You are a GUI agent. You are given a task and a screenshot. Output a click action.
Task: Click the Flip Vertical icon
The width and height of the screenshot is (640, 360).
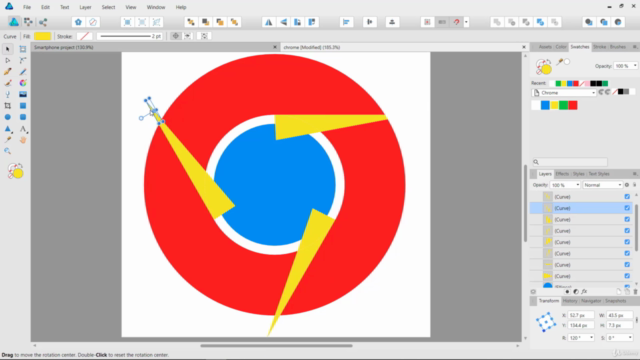tap(283, 22)
